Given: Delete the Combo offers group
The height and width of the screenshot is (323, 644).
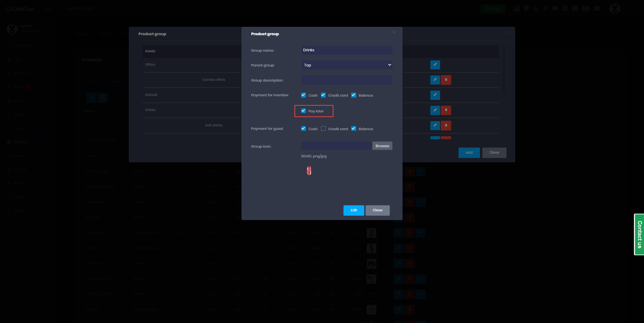Looking at the screenshot, I should tap(446, 80).
